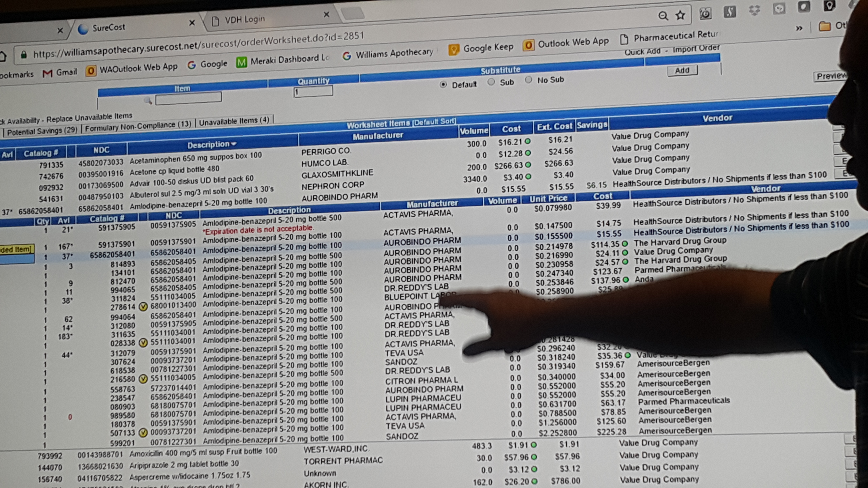The height and width of the screenshot is (488, 868).
Task: Click the Dropbox extension icon
Action: click(754, 10)
